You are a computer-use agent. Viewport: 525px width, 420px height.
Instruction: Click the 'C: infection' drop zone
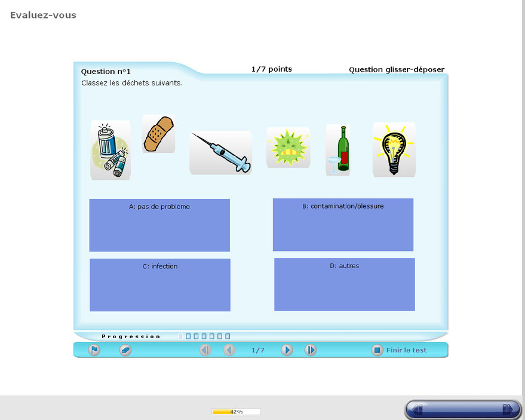(160, 285)
